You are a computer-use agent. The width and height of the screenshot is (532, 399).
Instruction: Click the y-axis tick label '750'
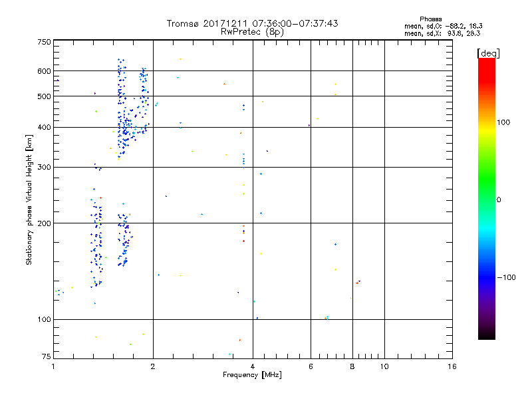[44, 42]
